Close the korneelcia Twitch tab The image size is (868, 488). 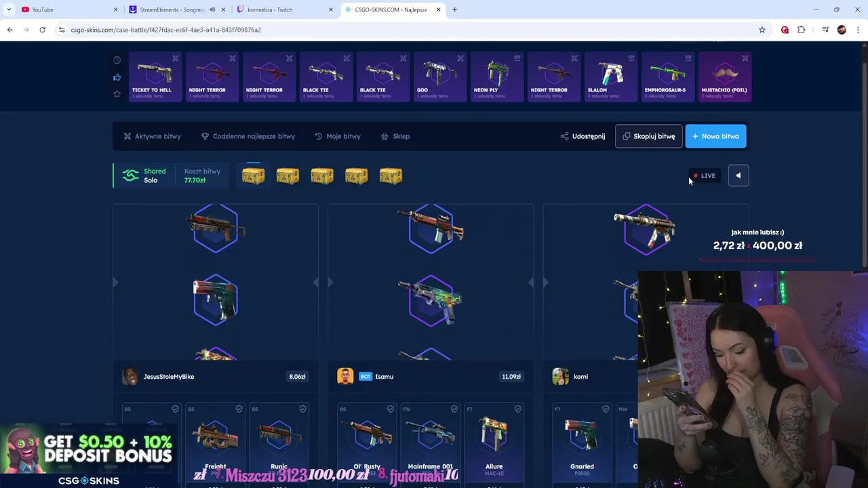[x=331, y=9]
